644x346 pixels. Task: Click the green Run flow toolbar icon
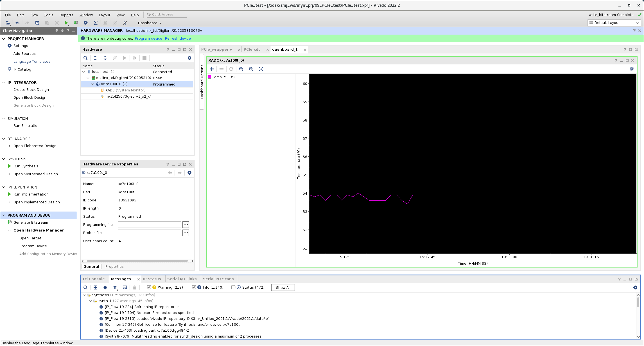[66, 23]
